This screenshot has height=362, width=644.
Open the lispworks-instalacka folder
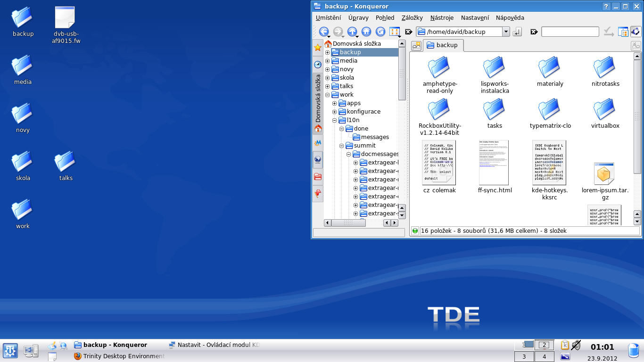coord(495,75)
